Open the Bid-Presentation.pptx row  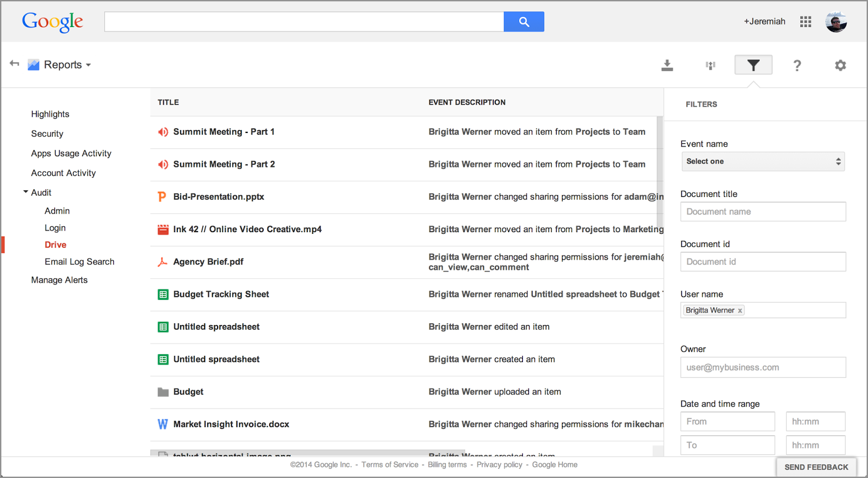[219, 197]
